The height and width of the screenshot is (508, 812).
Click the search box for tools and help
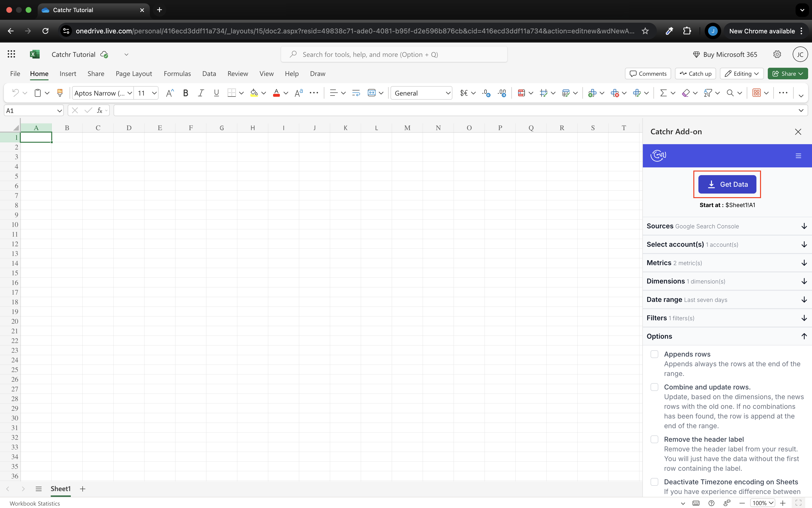tap(394, 54)
